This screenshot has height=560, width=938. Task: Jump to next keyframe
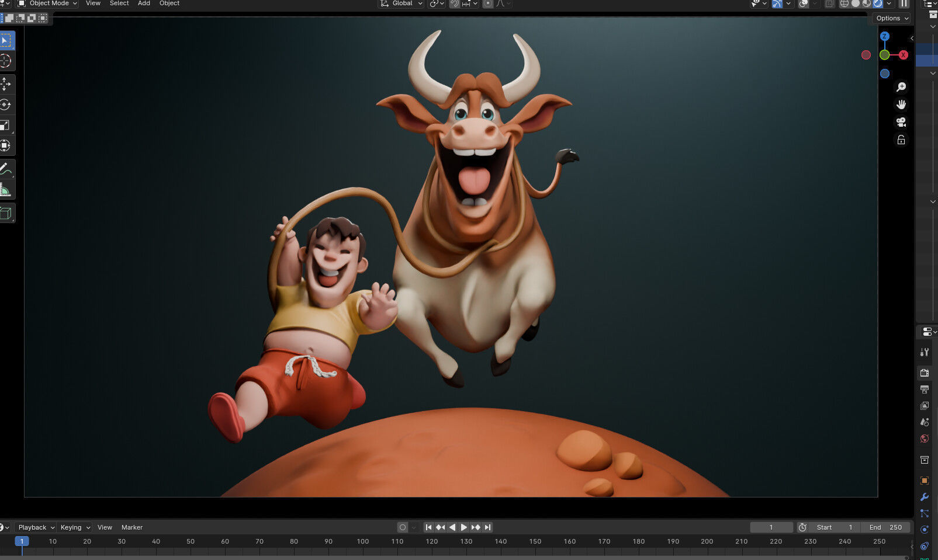(x=476, y=527)
